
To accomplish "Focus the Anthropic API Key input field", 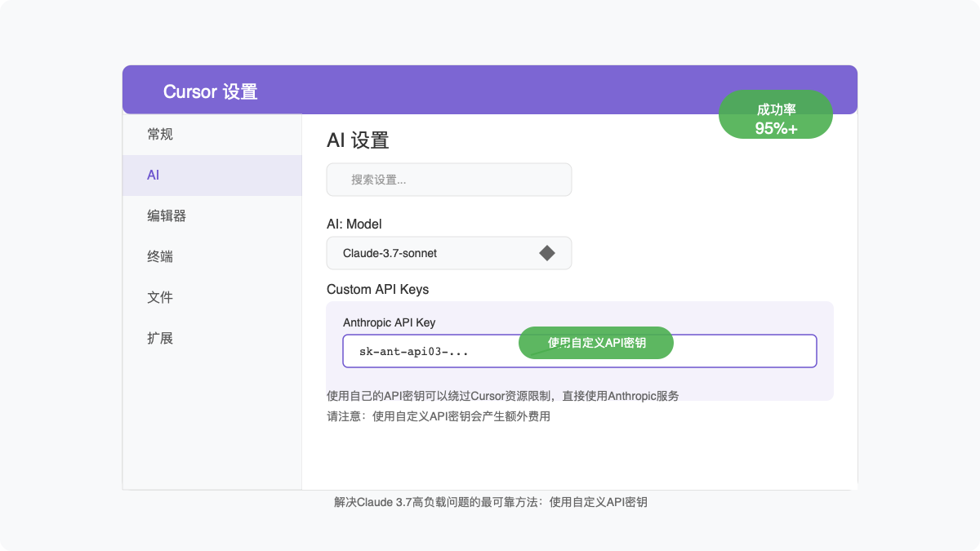I will pos(580,351).
